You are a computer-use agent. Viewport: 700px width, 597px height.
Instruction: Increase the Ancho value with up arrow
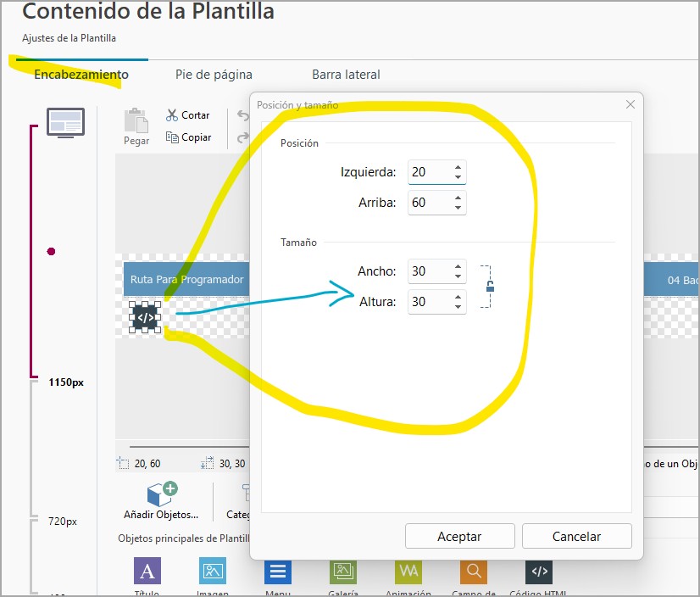458,266
